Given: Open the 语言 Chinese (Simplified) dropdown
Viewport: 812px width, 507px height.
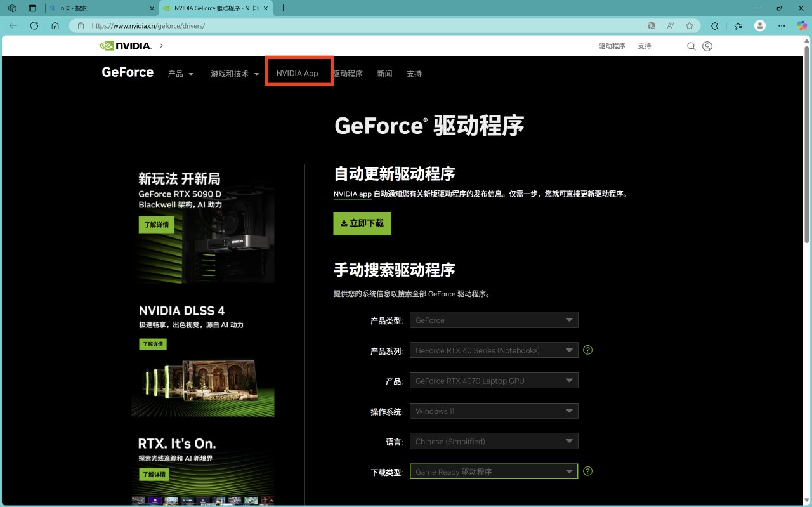Looking at the screenshot, I should click(494, 442).
